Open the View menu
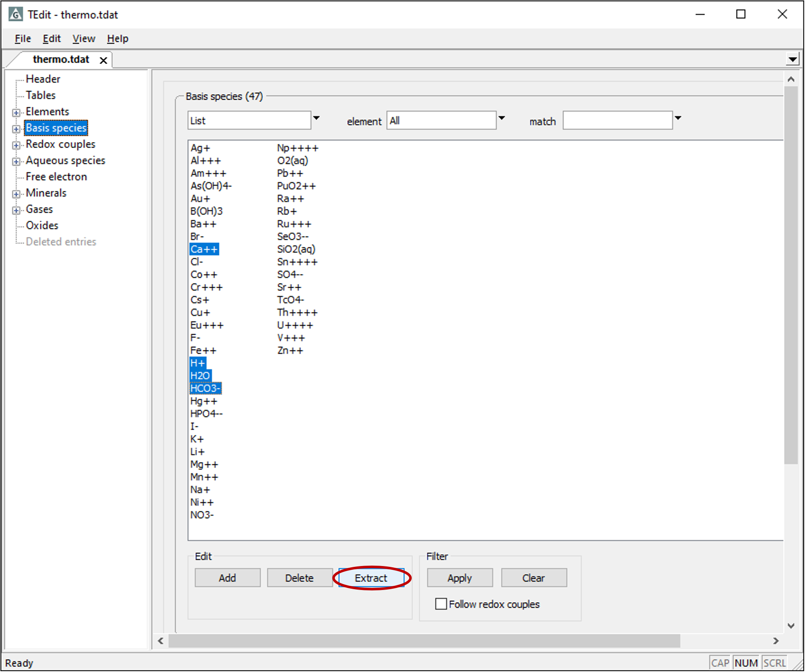The height and width of the screenshot is (672, 805). point(84,39)
